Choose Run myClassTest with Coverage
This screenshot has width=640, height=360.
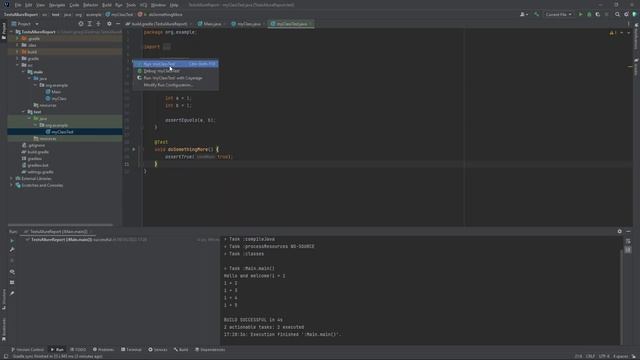[x=176, y=78]
